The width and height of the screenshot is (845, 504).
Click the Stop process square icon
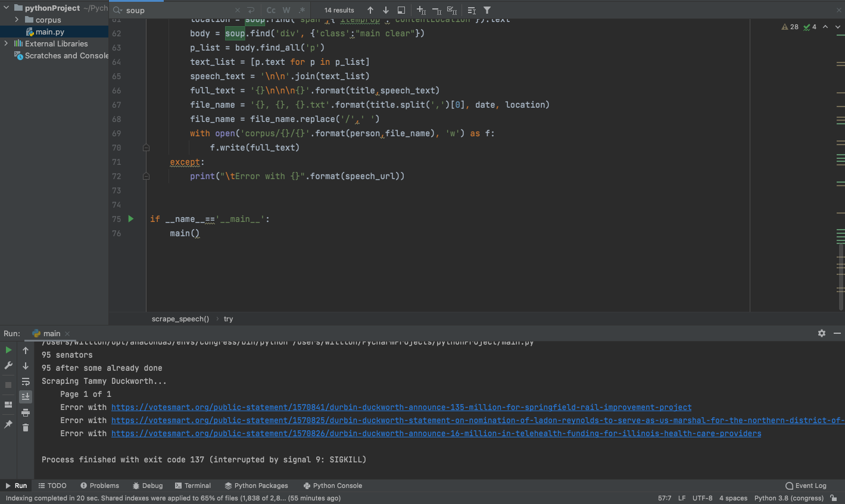[8, 385]
